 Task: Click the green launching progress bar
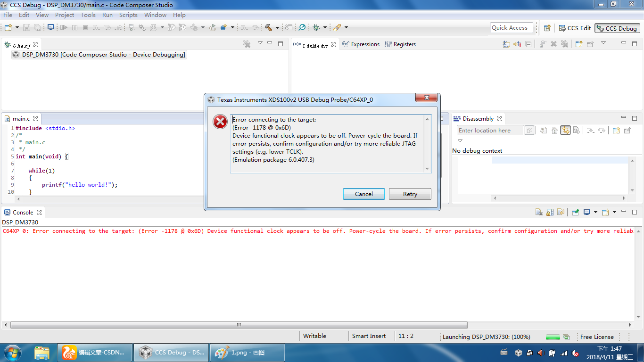pos(553,337)
